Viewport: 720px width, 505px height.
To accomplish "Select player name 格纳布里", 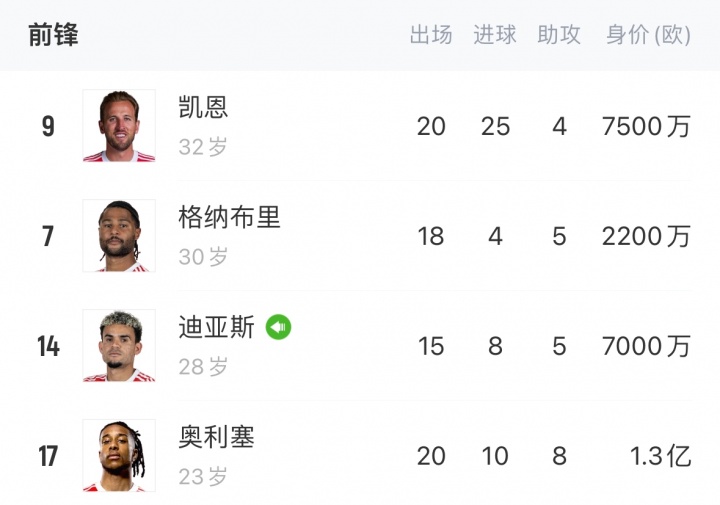I will (229, 217).
